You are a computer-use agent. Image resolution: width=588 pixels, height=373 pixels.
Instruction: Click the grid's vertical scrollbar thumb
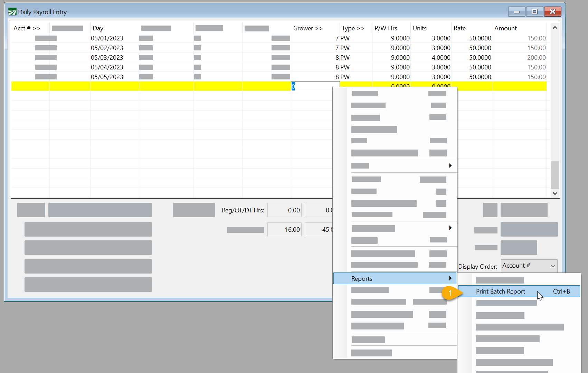555,174
